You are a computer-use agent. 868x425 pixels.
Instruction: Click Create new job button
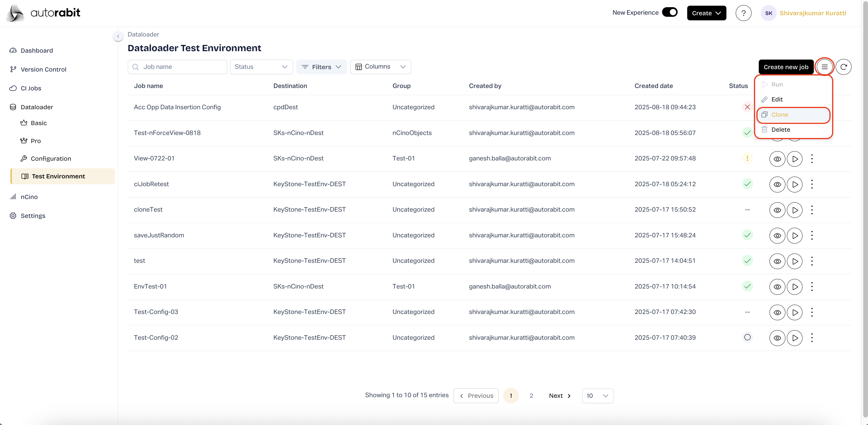785,67
